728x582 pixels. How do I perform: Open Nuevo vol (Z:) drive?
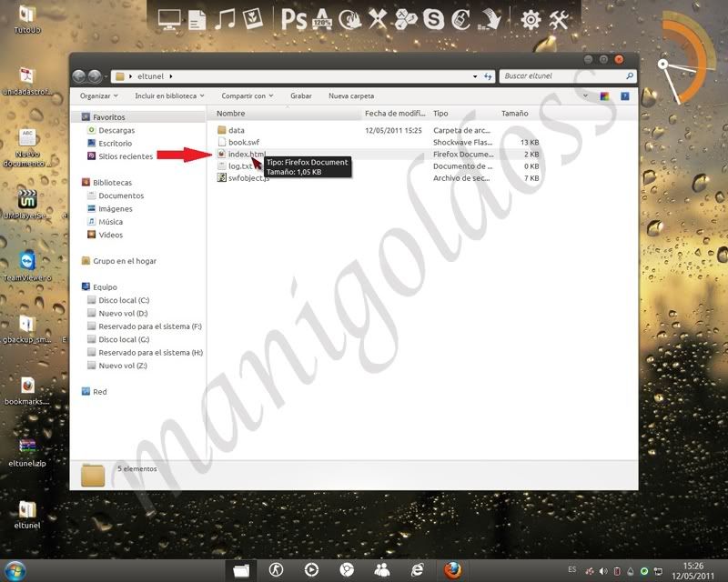click(123, 366)
